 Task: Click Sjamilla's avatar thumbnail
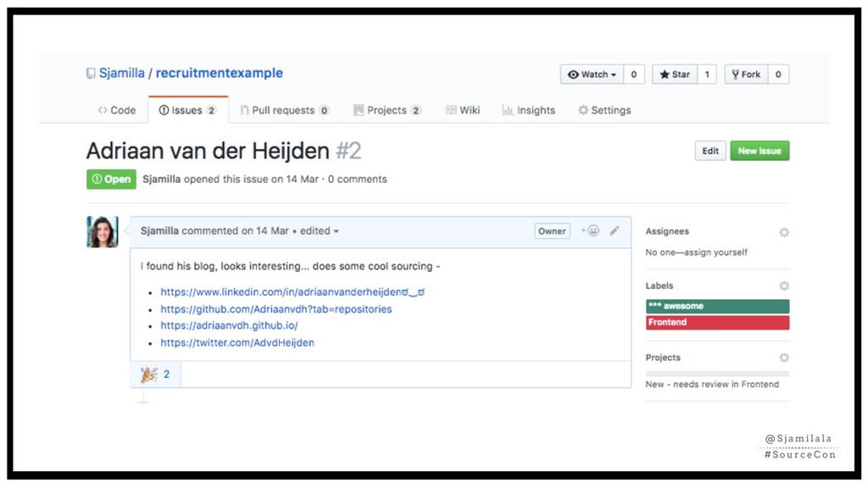tap(103, 231)
